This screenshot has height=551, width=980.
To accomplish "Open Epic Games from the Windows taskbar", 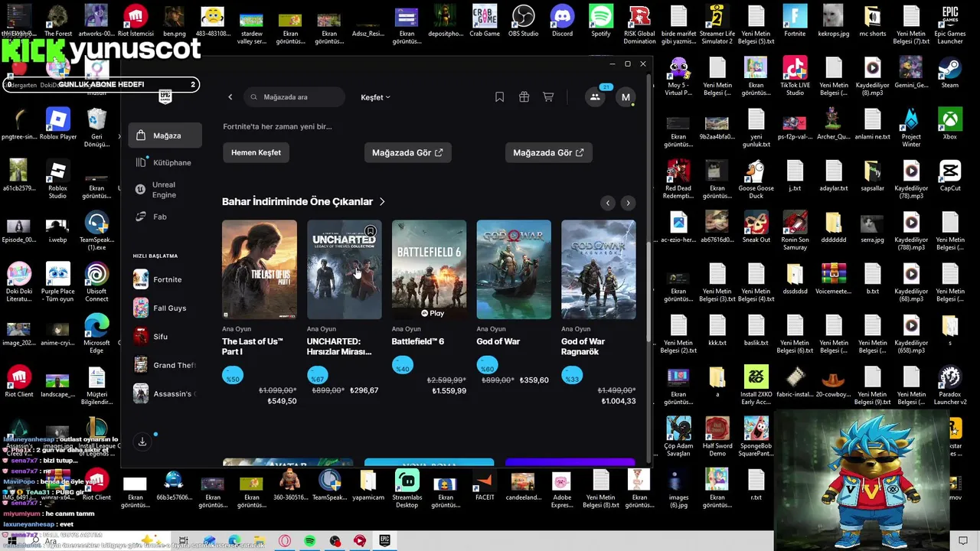I will click(384, 540).
